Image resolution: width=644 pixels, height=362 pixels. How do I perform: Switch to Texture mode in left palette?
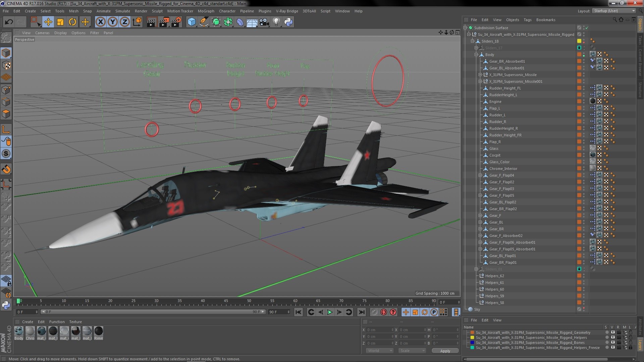[6, 65]
